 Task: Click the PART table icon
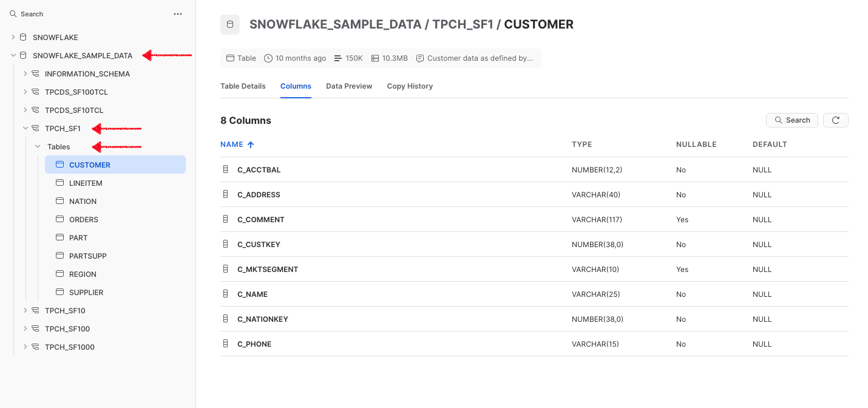click(x=59, y=237)
